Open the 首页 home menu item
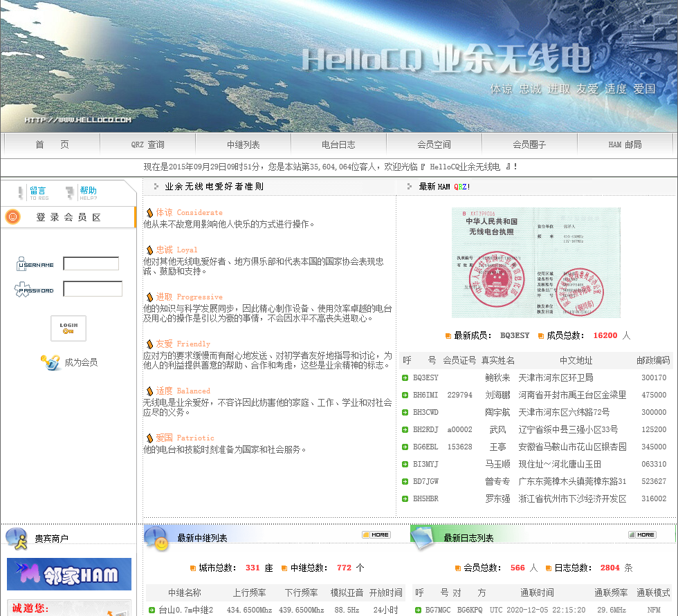 pyautogui.click(x=52, y=144)
